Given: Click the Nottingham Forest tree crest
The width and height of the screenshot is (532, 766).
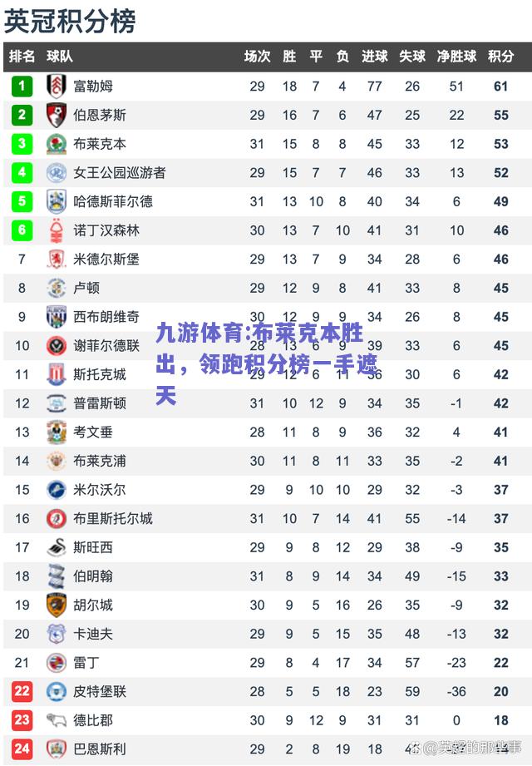Looking at the screenshot, I should [x=57, y=230].
